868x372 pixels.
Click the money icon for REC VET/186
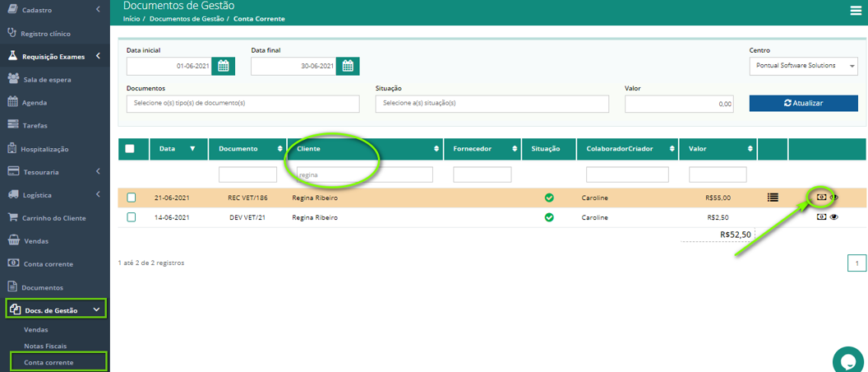(821, 197)
